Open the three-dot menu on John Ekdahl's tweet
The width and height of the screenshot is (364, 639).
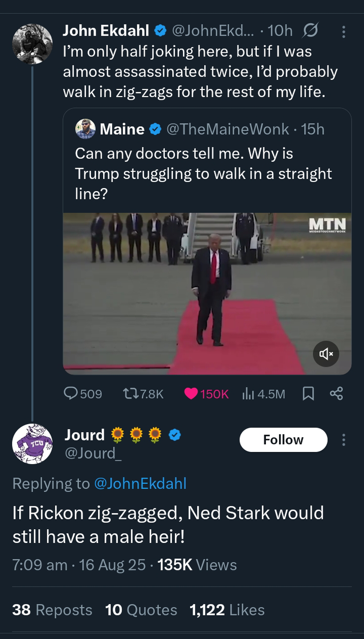pos(344,32)
